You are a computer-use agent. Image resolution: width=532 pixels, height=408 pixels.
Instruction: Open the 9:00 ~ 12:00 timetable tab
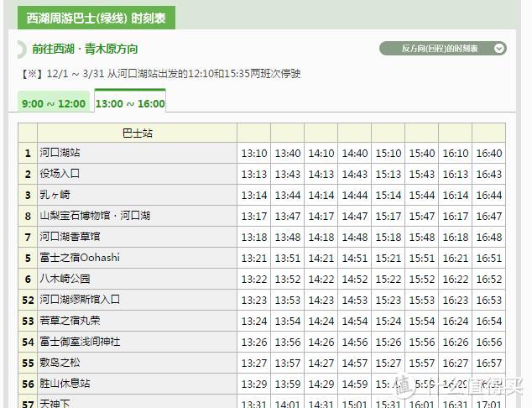(x=54, y=102)
